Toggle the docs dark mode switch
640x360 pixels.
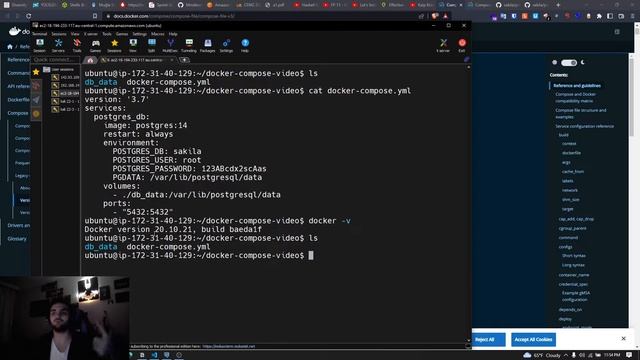(x=569, y=62)
